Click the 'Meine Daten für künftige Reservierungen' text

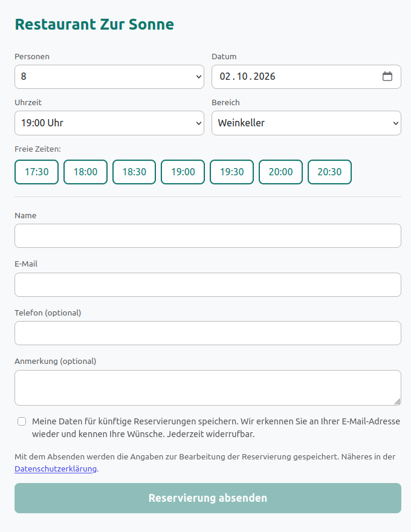tap(216, 427)
